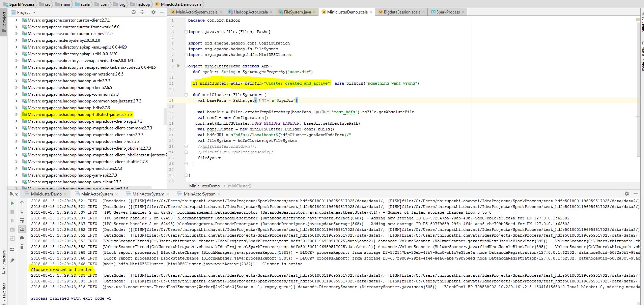Click Collapse All icon in Project panel
The width and height of the screenshot is (644, 305).
pos(142,12)
